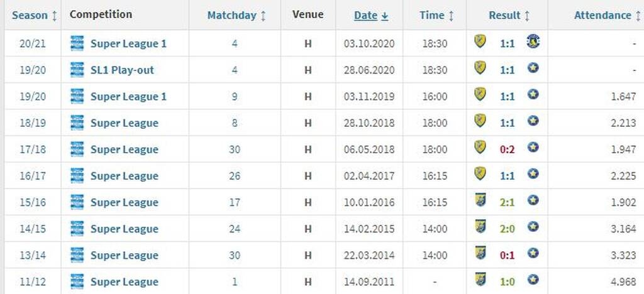
Task: Click the away crest for the 14.02.2015 match
Action: pos(533,227)
